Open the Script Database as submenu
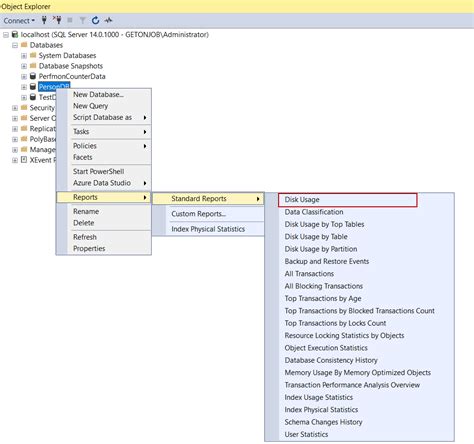 [x=104, y=117]
